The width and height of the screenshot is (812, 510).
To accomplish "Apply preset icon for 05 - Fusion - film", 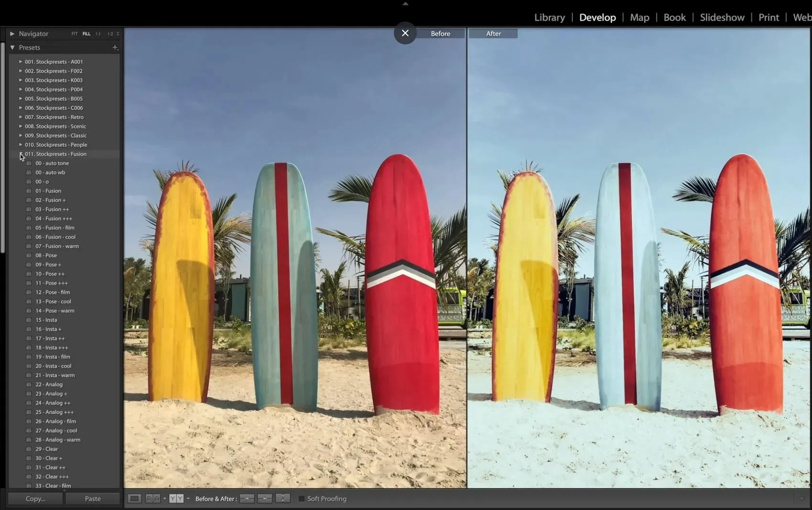I will (x=29, y=228).
